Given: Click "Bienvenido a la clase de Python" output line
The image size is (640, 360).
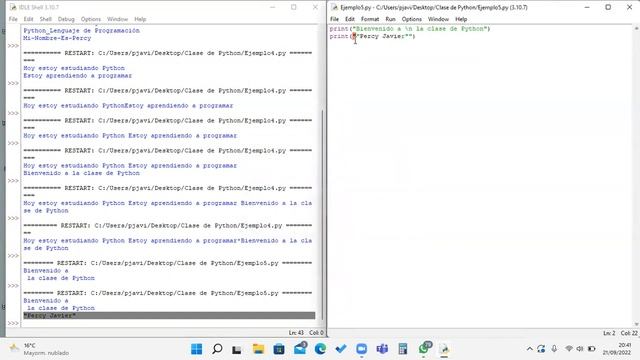Looking at the screenshot, I should (81, 173).
